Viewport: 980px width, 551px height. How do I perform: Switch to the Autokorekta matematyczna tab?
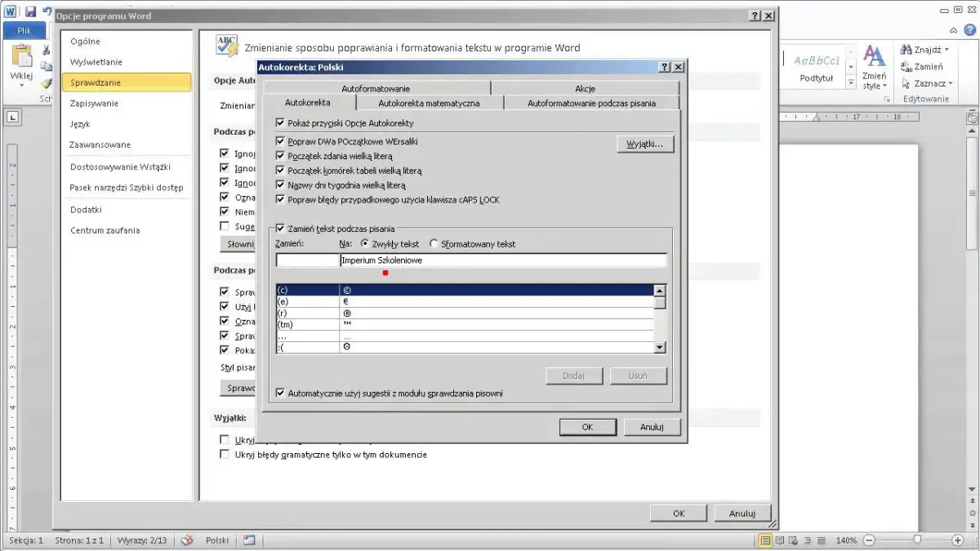tap(429, 103)
